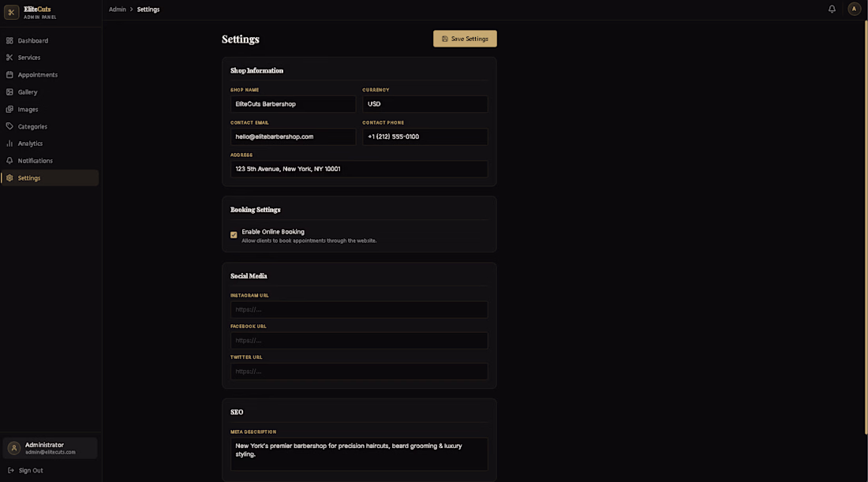This screenshot has height=482, width=868.
Task: Click the Address input field
Action: pyautogui.click(x=359, y=169)
